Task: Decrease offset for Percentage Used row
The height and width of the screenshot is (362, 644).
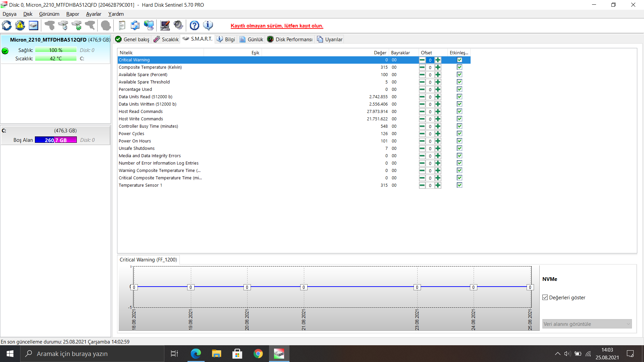Action: pos(422,89)
